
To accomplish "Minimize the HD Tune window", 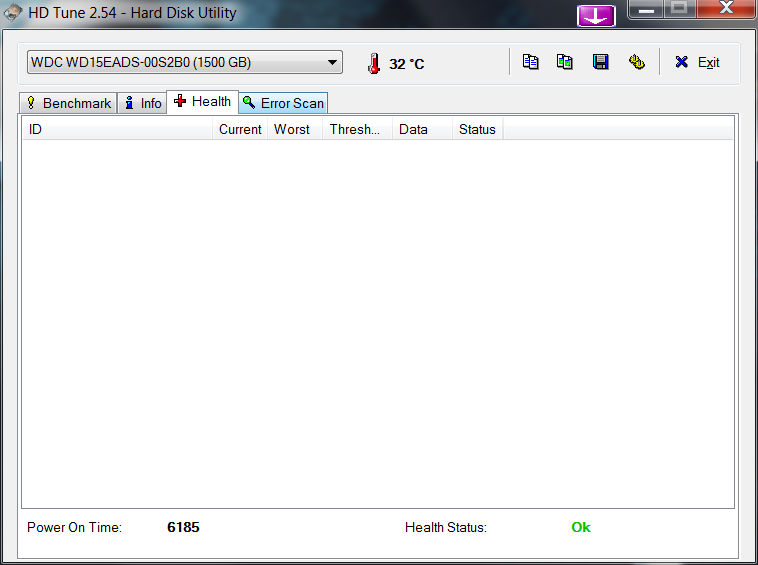I will coord(646,9).
